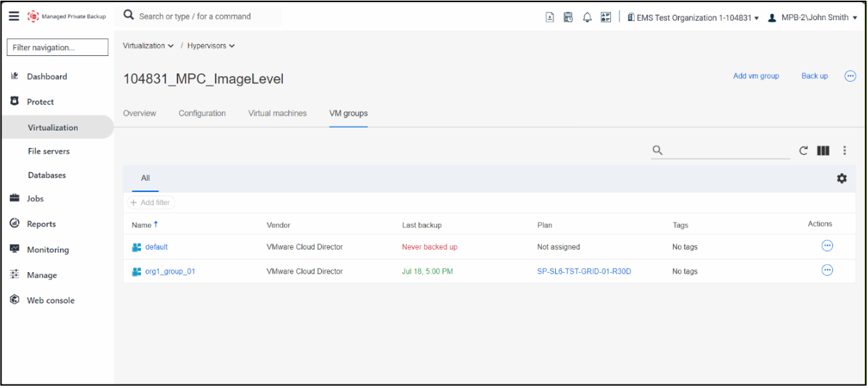Expand Jobs in the sidebar
Image resolution: width=868 pixels, height=388 pixels.
point(35,199)
